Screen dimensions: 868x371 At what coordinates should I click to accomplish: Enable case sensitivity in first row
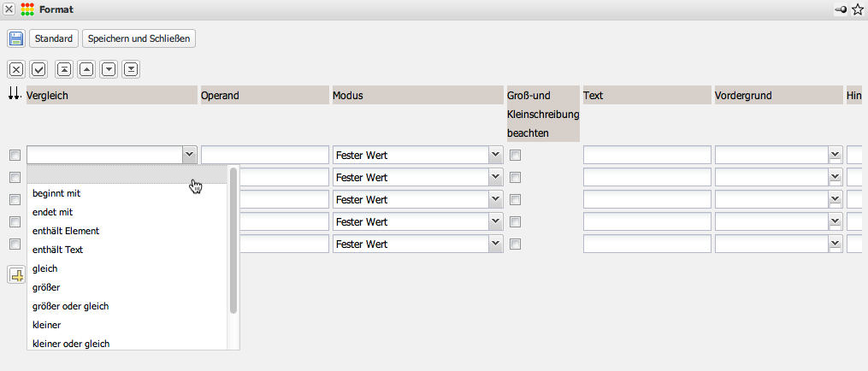516,156
